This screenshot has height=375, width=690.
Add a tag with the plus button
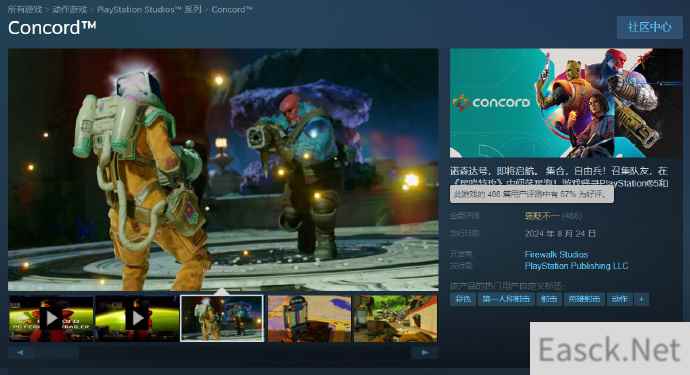click(642, 299)
